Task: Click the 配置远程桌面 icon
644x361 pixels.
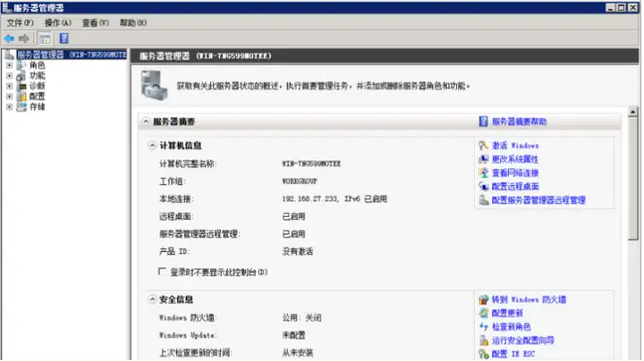Action: [x=483, y=186]
